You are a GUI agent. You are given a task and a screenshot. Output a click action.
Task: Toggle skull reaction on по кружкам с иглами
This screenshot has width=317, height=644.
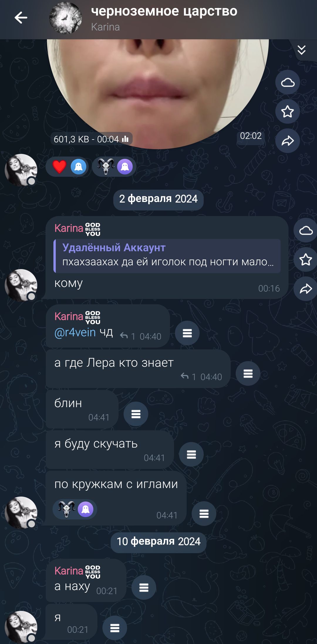[x=75, y=509]
